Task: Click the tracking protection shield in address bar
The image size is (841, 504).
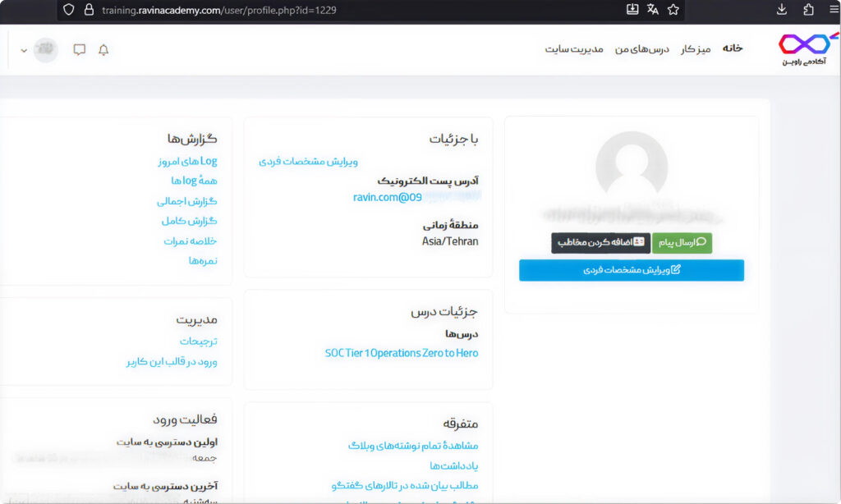Action: pos(68,11)
